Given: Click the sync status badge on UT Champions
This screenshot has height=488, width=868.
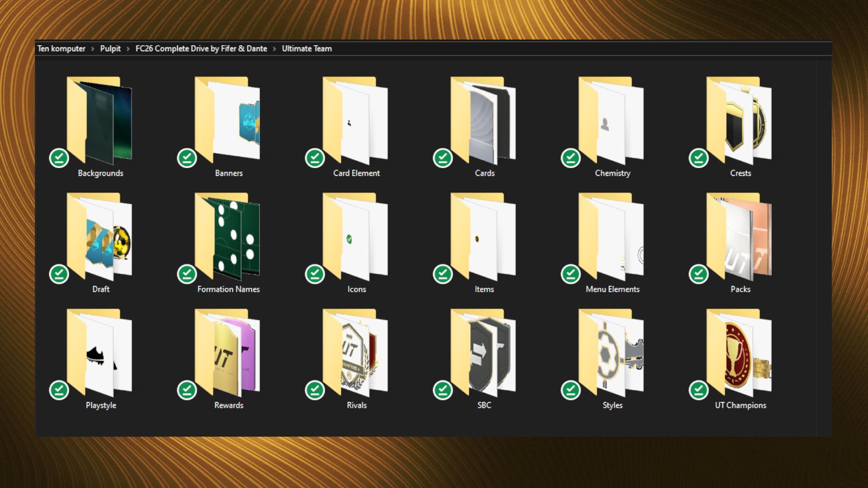Looking at the screenshot, I should point(698,390).
